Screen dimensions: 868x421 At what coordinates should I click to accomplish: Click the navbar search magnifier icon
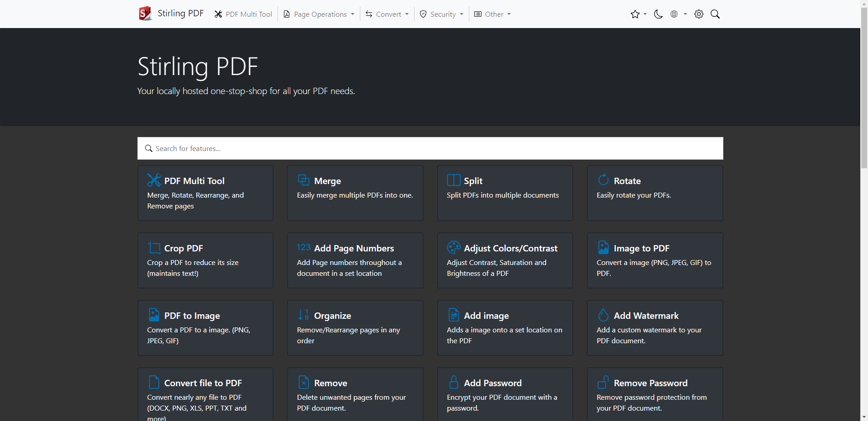coord(715,14)
